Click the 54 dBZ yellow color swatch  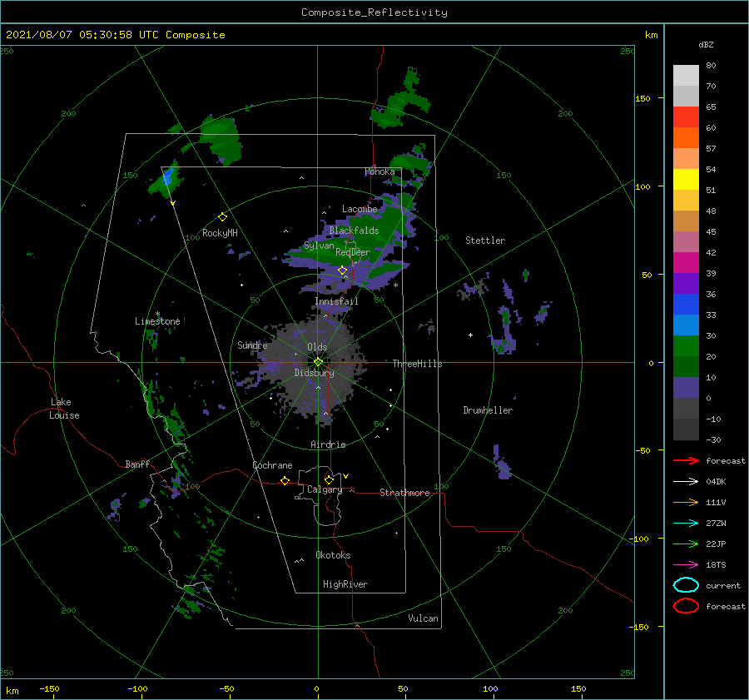(686, 179)
